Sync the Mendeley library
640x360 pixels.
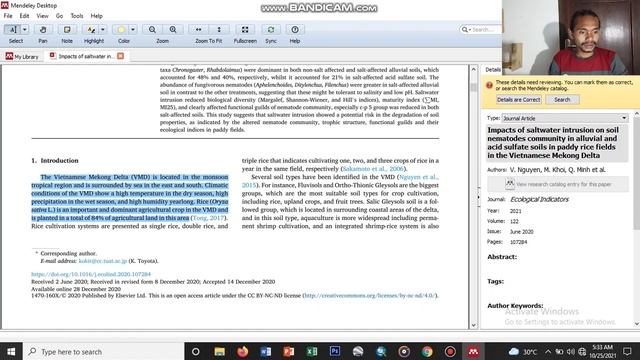[271, 30]
